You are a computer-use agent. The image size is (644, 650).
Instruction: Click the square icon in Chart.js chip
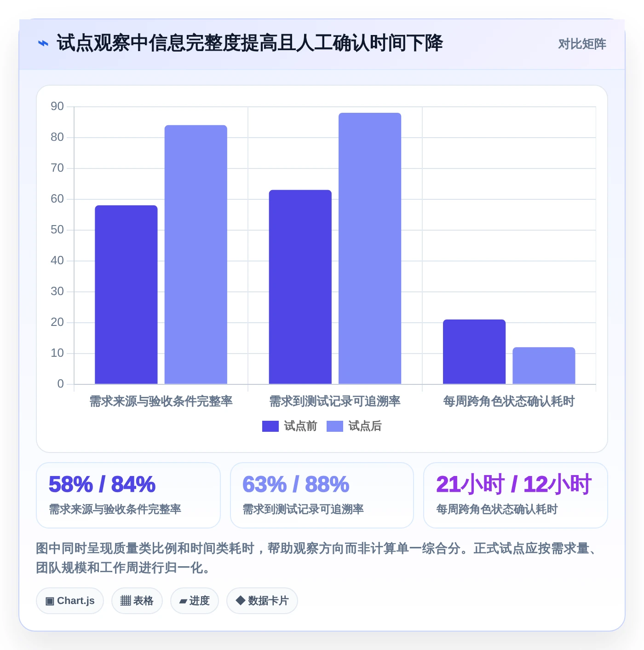coord(50,601)
